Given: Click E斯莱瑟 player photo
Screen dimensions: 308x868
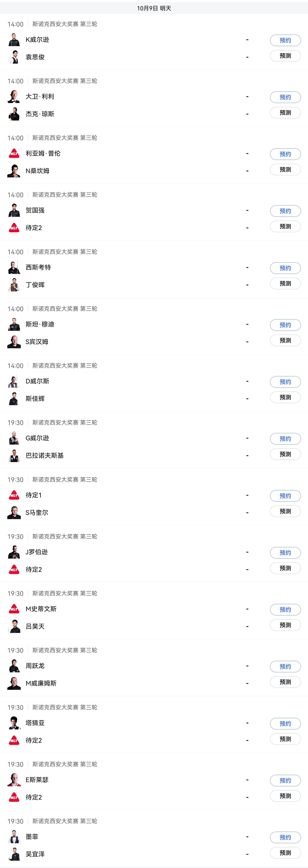Looking at the screenshot, I should click(x=14, y=780).
